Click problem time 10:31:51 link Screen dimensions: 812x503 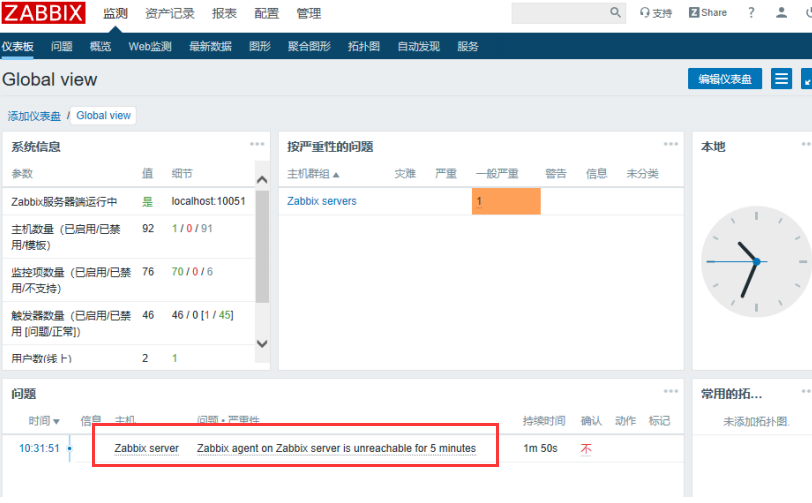(x=39, y=448)
